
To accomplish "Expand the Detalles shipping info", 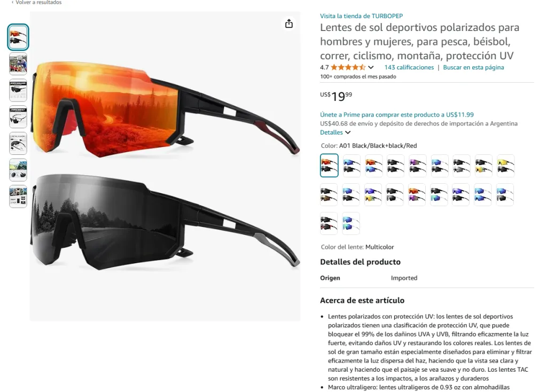I will coord(335,132).
